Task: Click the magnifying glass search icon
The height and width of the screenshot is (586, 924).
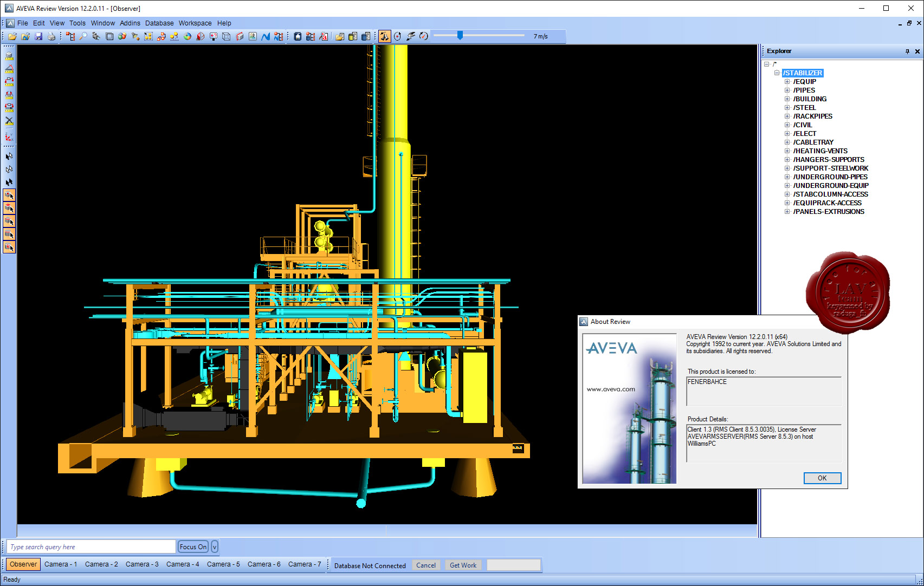Action: click(83, 36)
